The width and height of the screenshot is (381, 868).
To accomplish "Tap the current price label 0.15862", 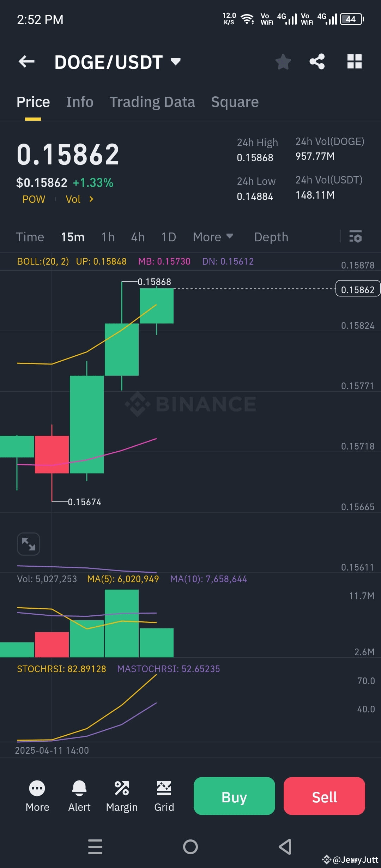I will 358,289.
